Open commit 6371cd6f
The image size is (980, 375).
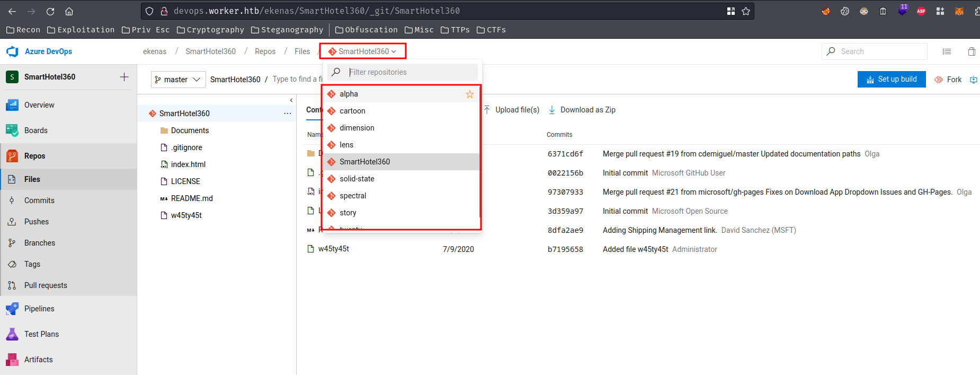[565, 154]
